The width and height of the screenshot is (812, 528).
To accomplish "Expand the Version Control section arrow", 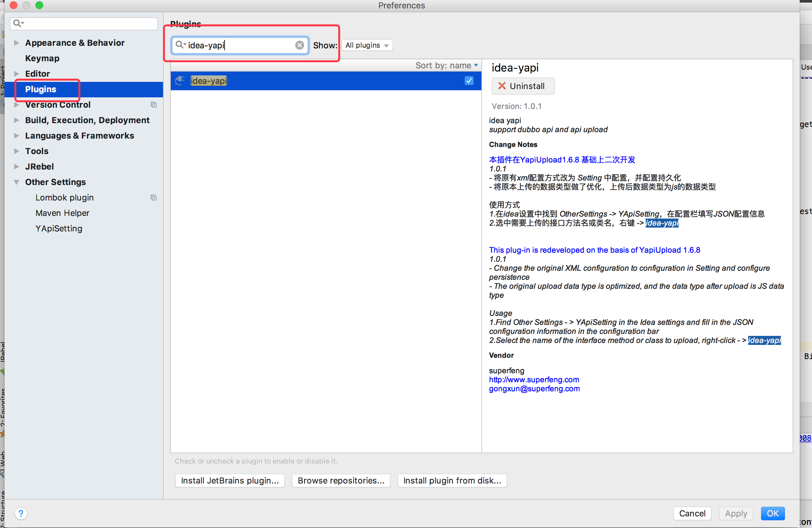I will pos(16,105).
